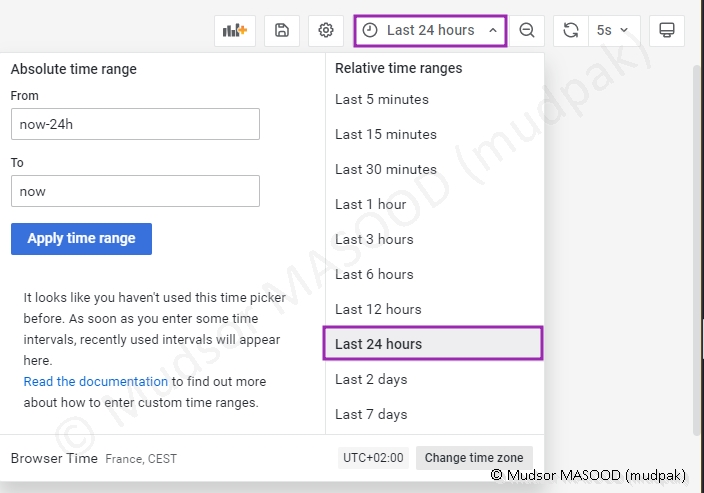Image resolution: width=704 pixels, height=493 pixels.
Task: Save dashboard using the floppy disk icon
Action: (x=282, y=31)
